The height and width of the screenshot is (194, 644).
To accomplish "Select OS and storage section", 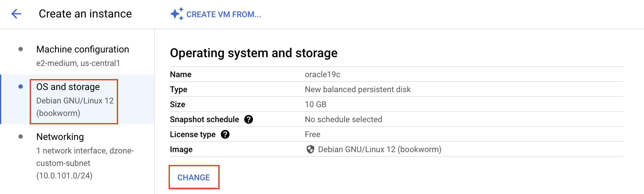I will pos(68,87).
